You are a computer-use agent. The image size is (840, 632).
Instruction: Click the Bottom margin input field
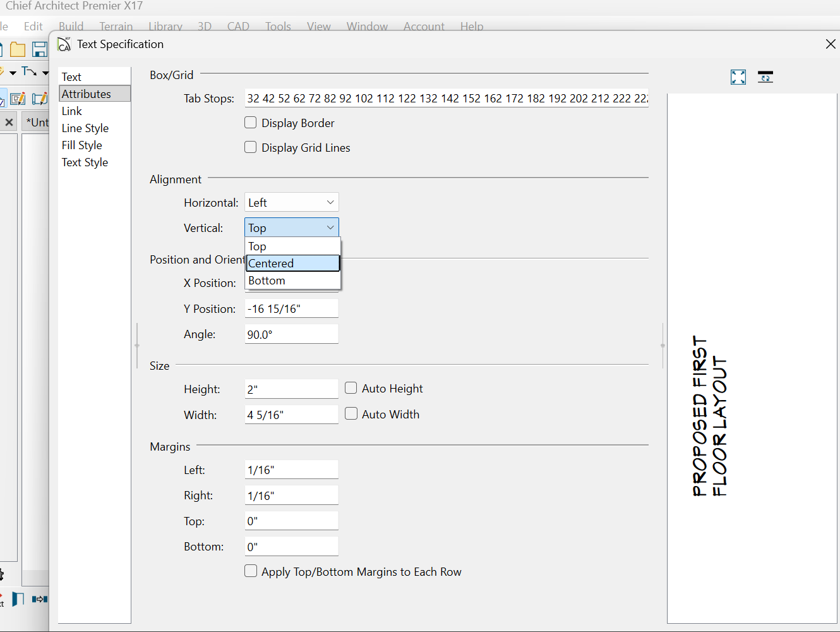point(292,547)
